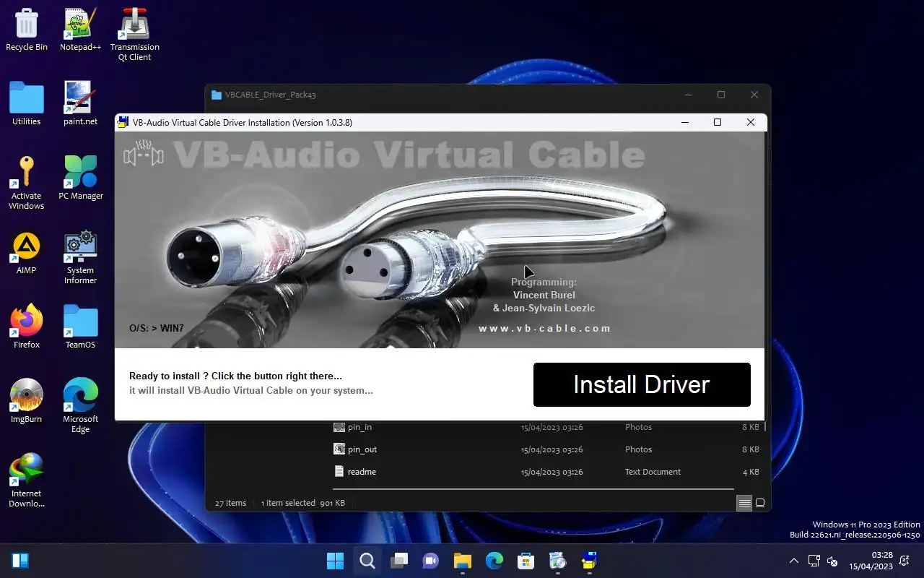Open taskbar Search
The width and height of the screenshot is (924, 578).
pos(367,561)
